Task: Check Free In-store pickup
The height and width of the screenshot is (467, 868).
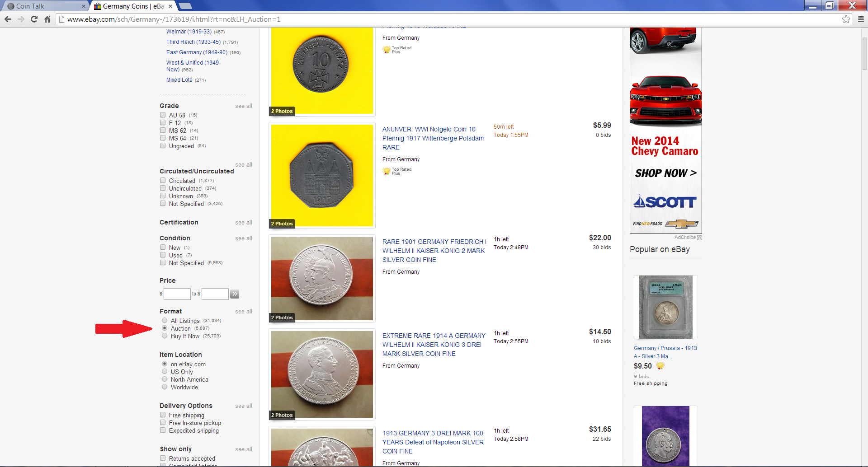Action: pyautogui.click(x=163, y=422)
